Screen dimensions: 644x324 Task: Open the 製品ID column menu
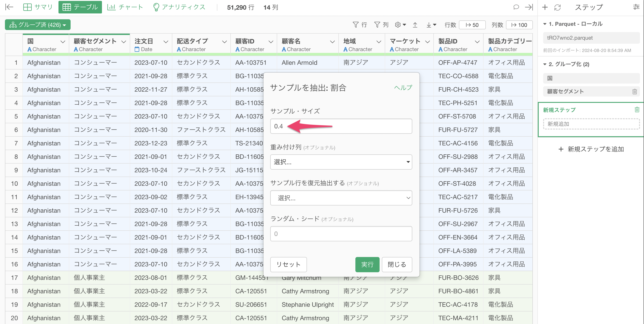(x=477, y=41)
